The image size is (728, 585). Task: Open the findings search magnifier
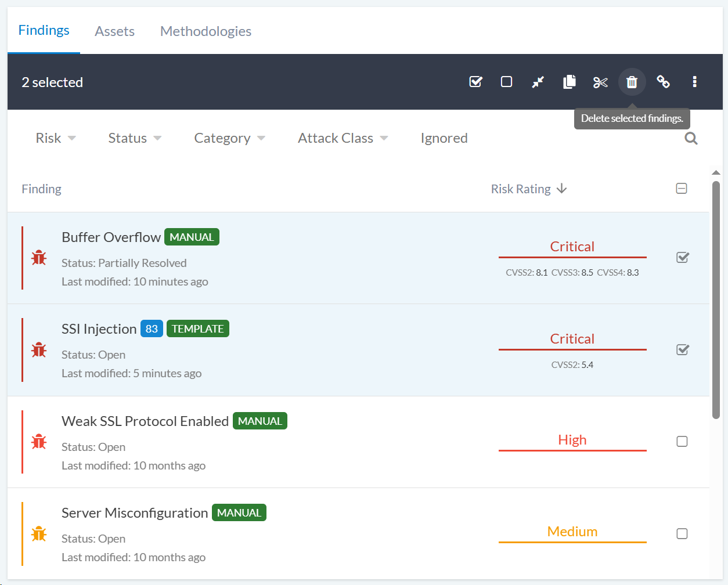click(691, 138)
